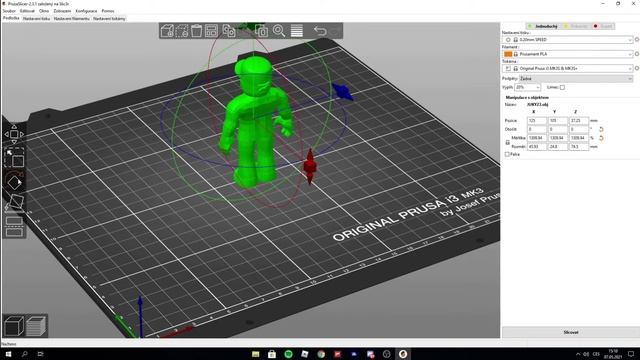Open Výplň 20% infill dropdown
Viewport: 640px width, 360px height.
point(527,87)
